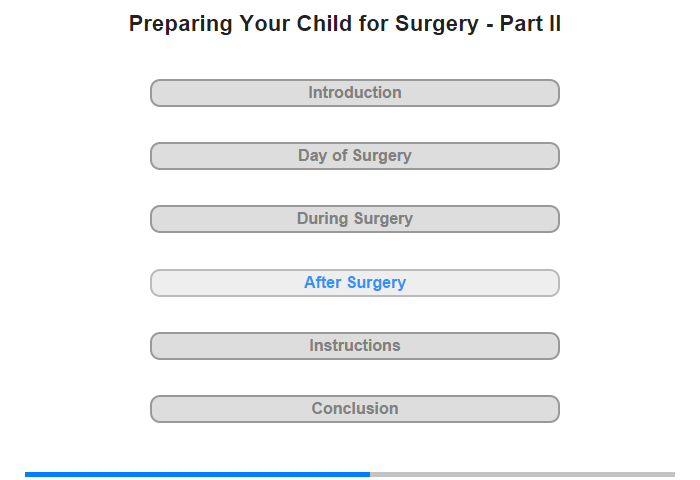The width and height of the screenshot is (700, 480).
Task: Go to the During Surgery section
Action: (354, 219)
